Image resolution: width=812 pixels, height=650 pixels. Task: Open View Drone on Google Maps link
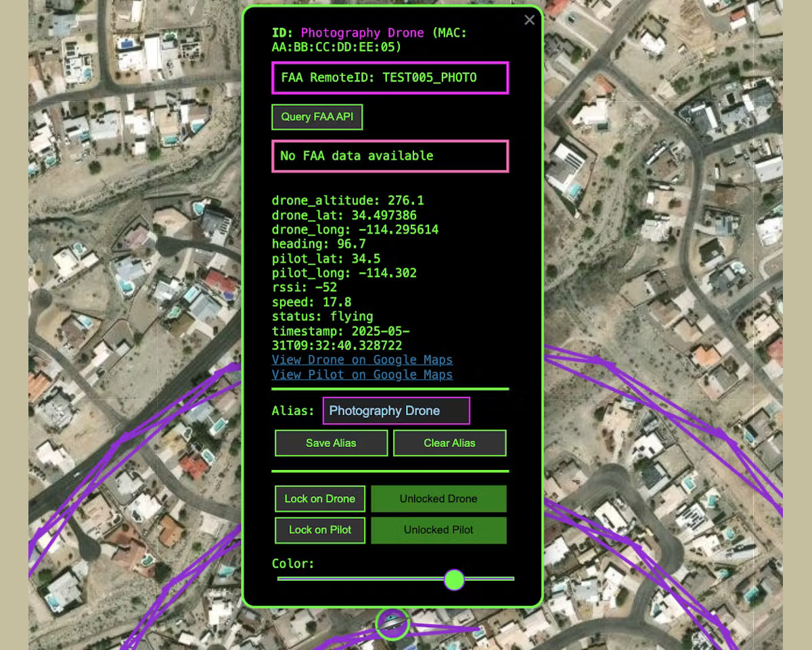click(x=362, y=360)
